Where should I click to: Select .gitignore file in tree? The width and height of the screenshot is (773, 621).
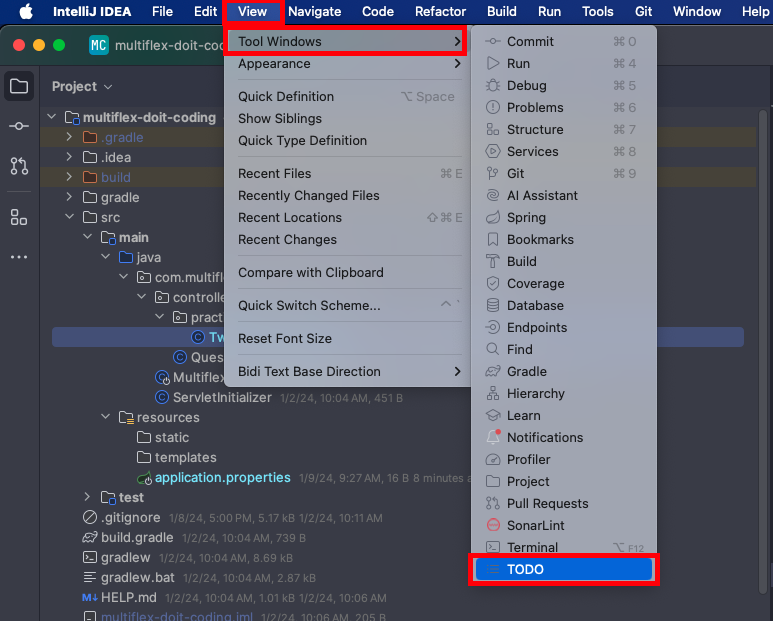pyautogui.click(x=131, y=518)
